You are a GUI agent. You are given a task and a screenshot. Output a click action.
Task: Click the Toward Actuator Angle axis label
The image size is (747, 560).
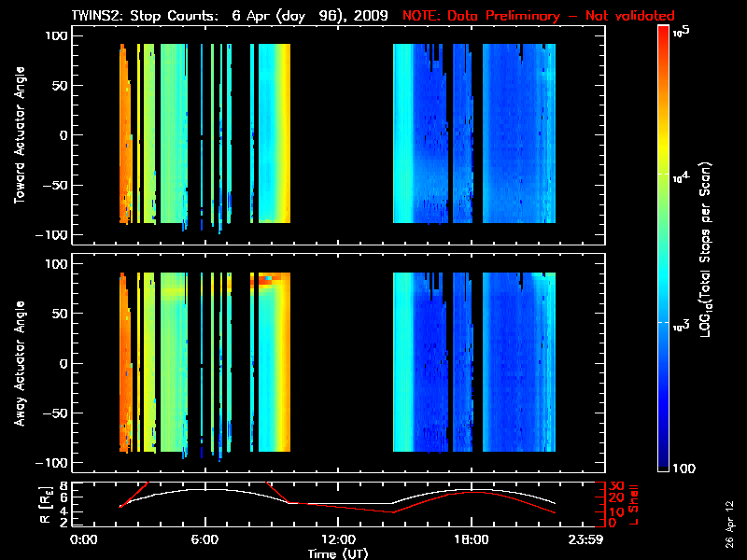tap(18, 136)
